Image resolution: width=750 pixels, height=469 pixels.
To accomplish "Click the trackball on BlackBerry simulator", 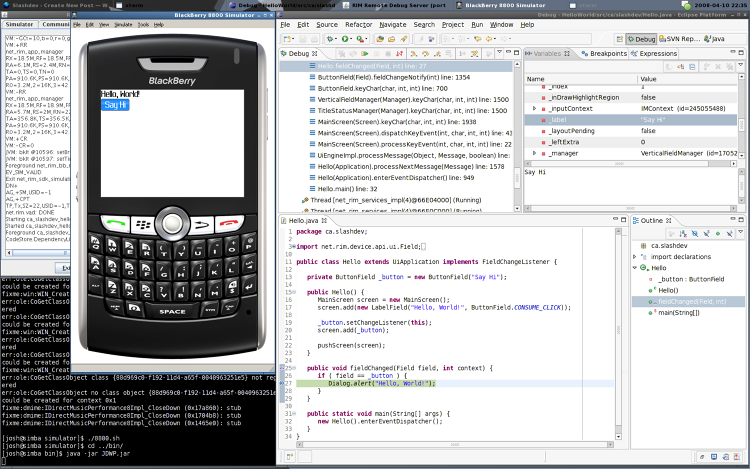I will tap(172, 223).
